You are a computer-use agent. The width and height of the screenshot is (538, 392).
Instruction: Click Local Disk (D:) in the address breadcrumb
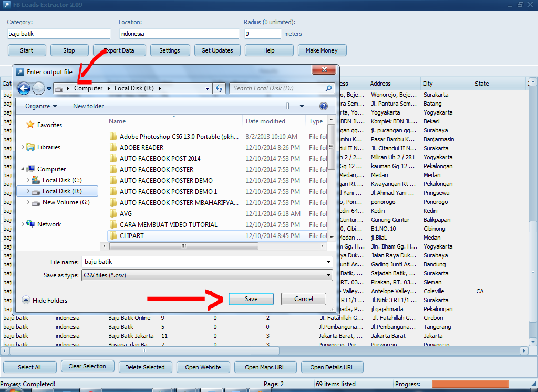[x=134, y=88]
